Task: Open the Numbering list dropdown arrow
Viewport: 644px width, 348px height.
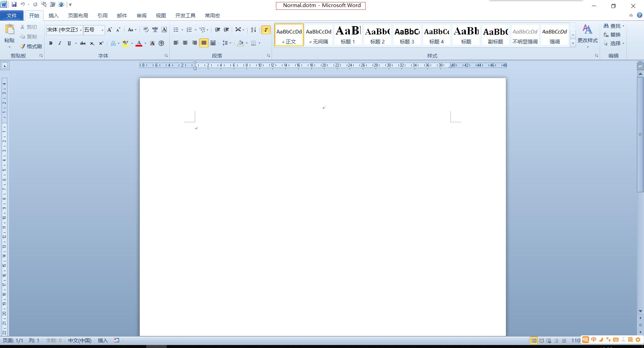Action: [x=196, y=30]
